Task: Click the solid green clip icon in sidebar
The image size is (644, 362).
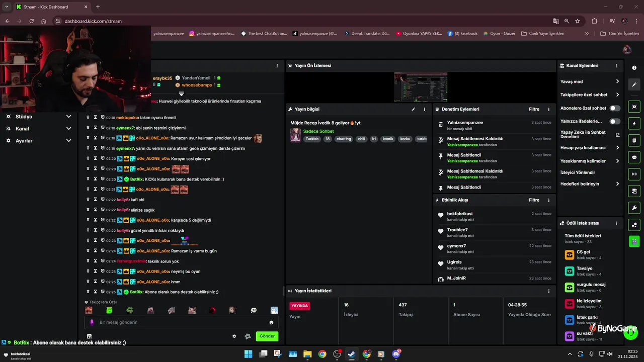Action: [x=634, y=241]
